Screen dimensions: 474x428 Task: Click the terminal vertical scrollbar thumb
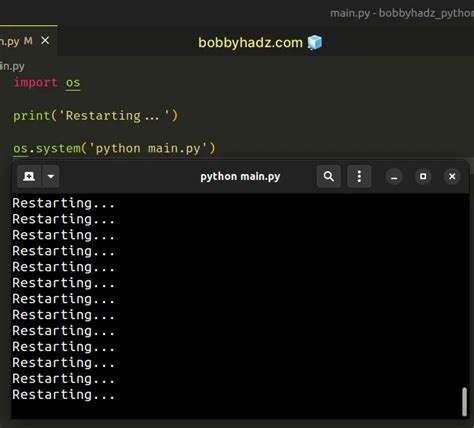tap(464, 401)
